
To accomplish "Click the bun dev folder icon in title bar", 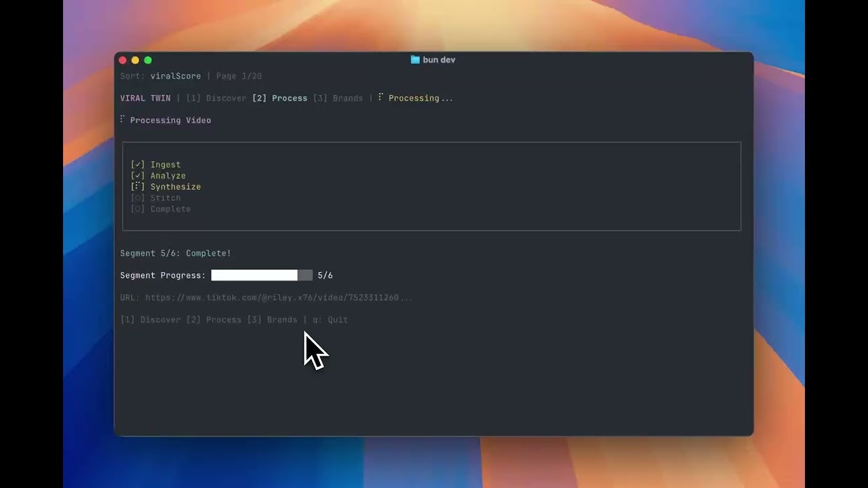I will click(414, 60).
